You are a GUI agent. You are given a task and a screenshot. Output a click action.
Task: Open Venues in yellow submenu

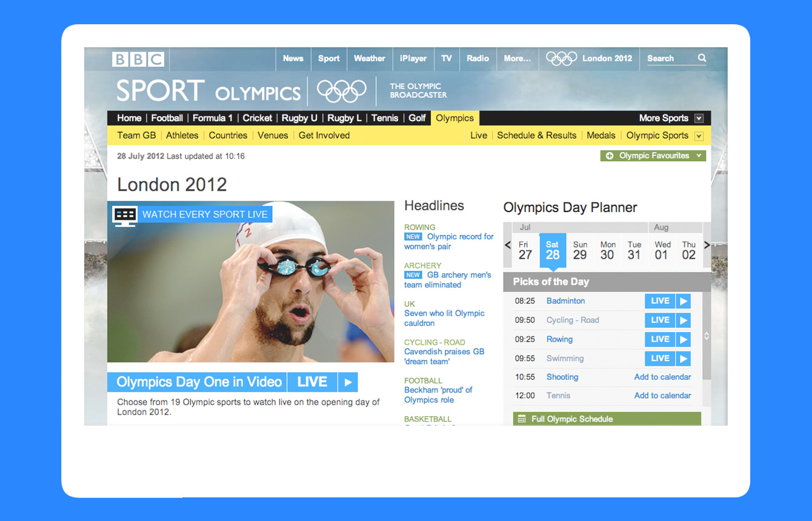point(273,136)
